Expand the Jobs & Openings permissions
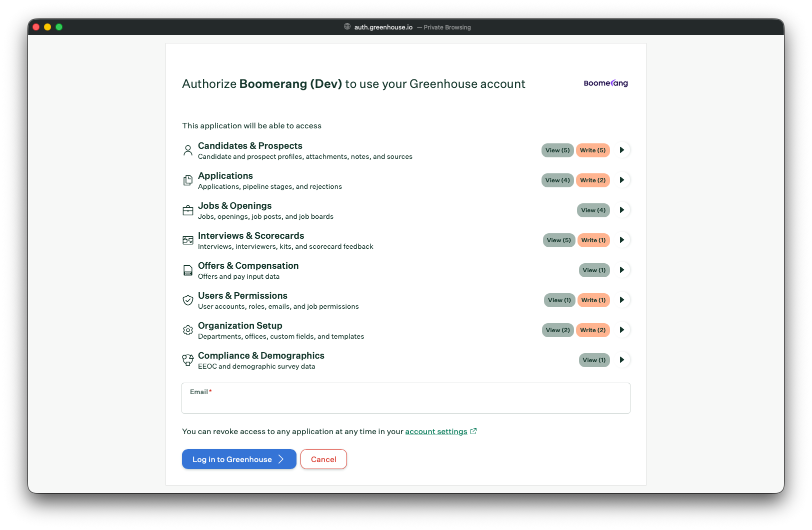This screenshot has width=812, height=530. pyautogui.click(x=622, y=210)
